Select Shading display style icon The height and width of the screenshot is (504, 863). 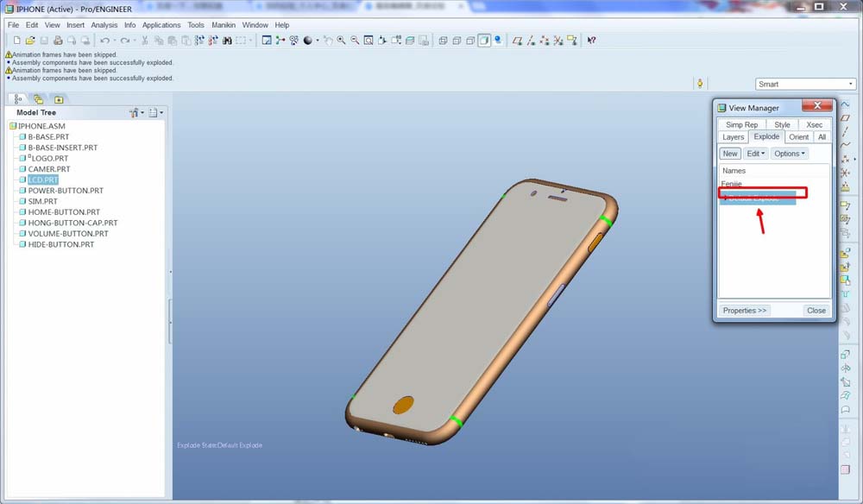pyautogui.click(x=484, y=41)
